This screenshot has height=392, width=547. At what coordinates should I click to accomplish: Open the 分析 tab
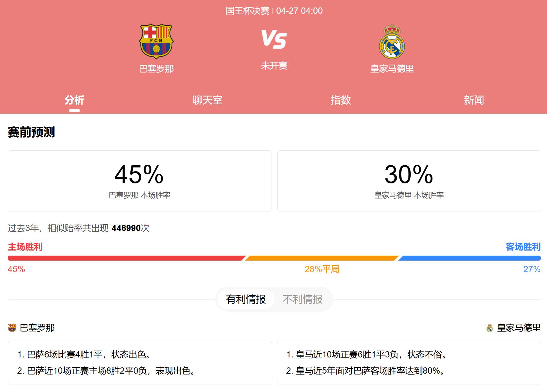(74, 100)
